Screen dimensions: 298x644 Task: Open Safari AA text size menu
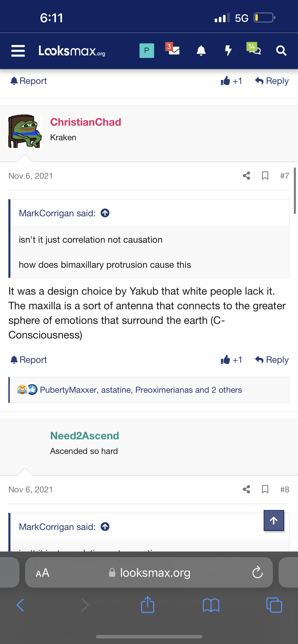pos(42,573)
